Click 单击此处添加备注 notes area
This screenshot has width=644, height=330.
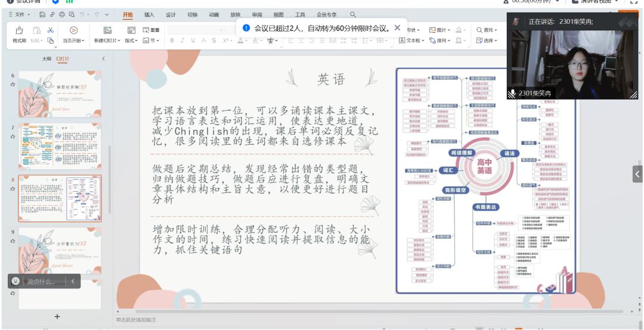click(135, 320)
